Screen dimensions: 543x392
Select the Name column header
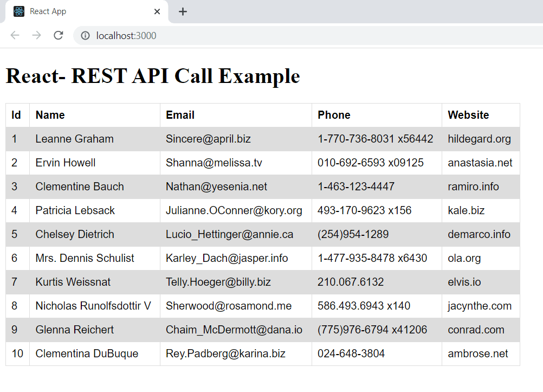(x=50, y=115)
